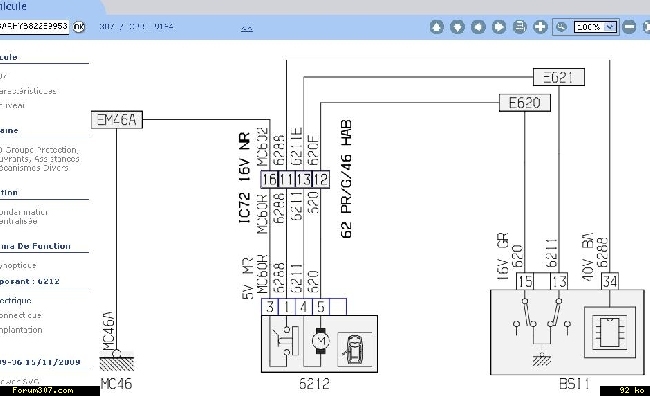Viewport: 650px width, 396px height.
Task: Click the zoom out minus icon
Action: pos(629,27)
